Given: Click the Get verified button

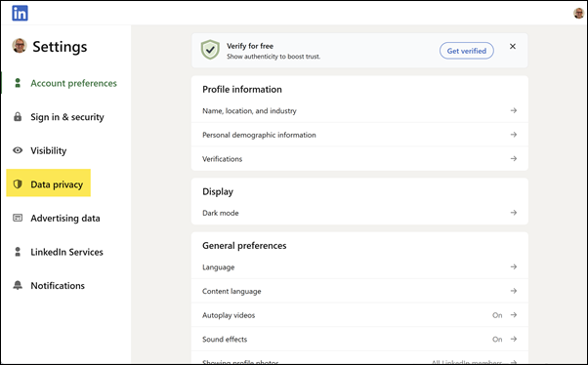Looking at the screenshot, I should click(467, 51).
